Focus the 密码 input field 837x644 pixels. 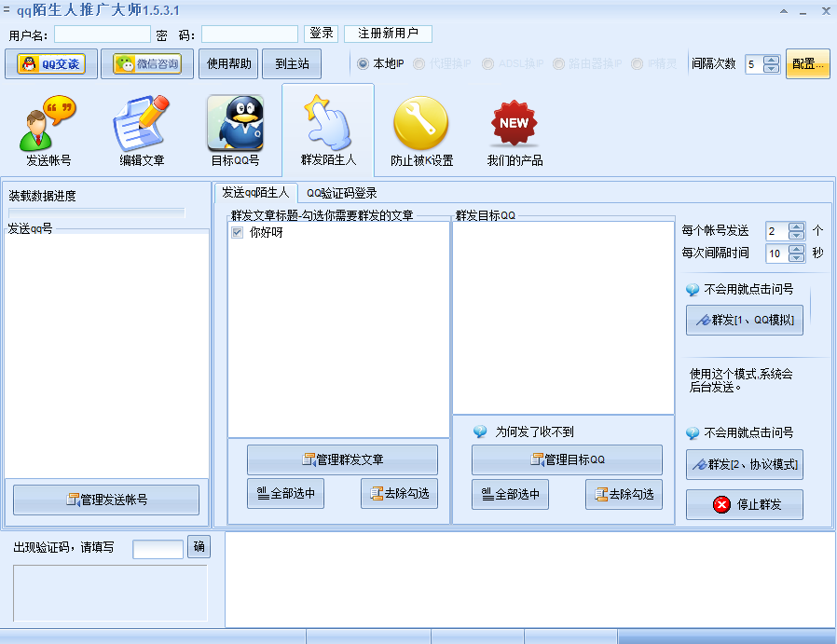coord(250,34)
